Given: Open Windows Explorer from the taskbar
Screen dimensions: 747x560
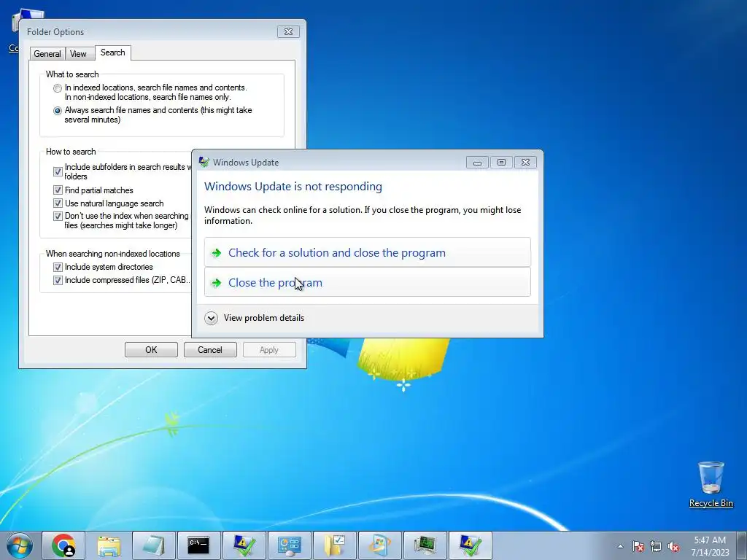Looking at the screenshot, I should pyautogui.click(x=108, y=545).
